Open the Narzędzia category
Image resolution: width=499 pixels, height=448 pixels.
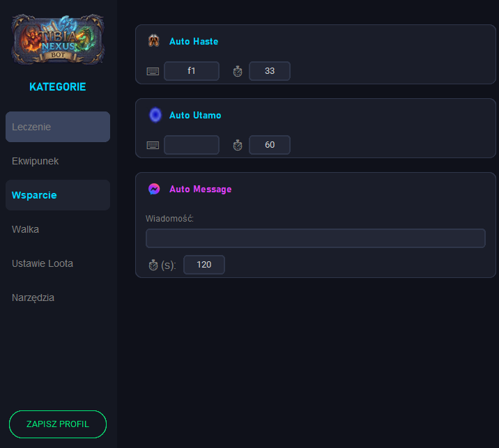click(x=58, y=298)
